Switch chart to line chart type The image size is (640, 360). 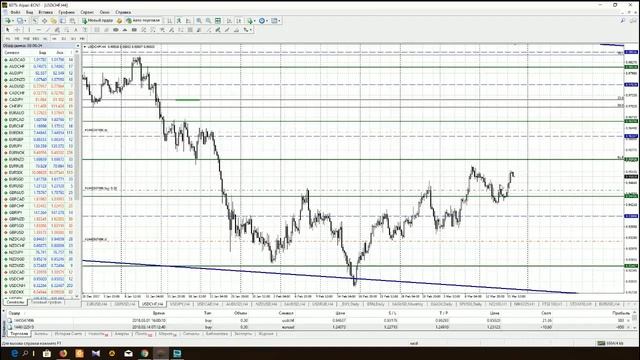188,20
